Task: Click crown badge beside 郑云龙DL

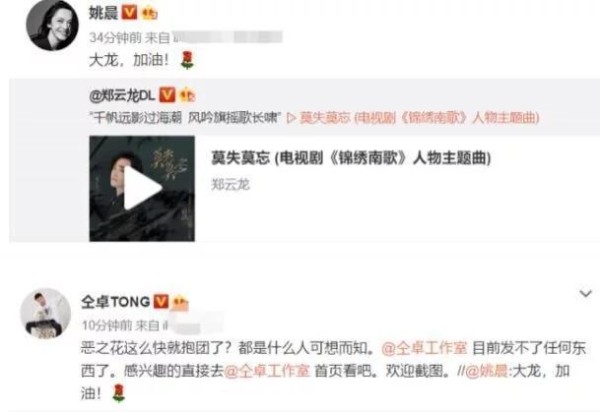Action: pyautogui.click(x=187, y=95)
